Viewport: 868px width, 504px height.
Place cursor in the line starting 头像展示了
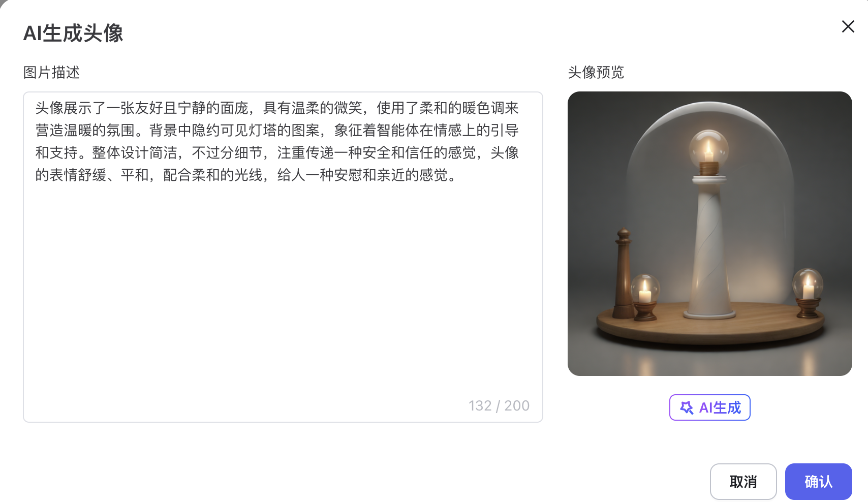coord(277,108)
